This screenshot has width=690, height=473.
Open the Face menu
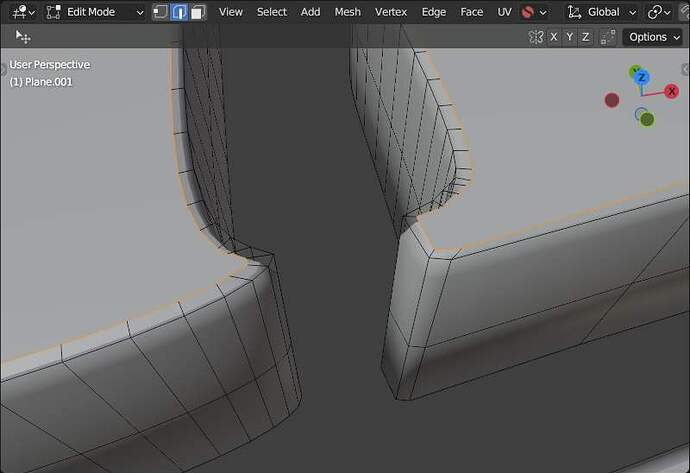click(x=471, y=12)
